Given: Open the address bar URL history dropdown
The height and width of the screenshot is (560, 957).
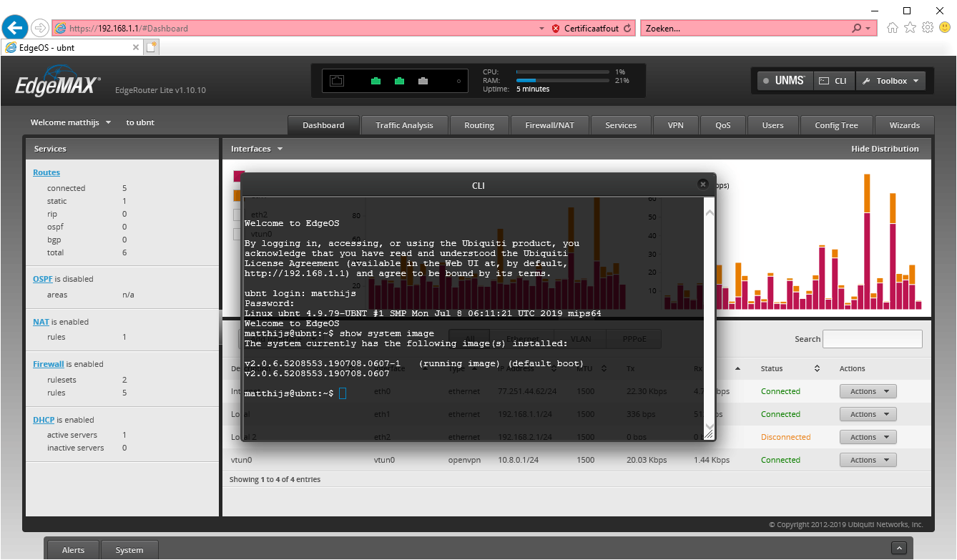Looking at the screenshot, I should point(541,29).
